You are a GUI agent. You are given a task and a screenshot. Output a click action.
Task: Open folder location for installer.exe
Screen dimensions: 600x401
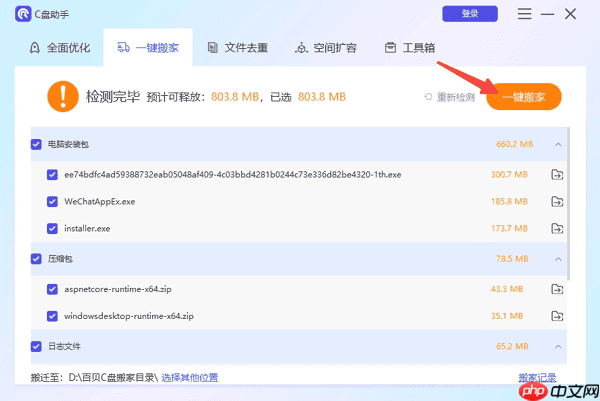pos(557,229)
